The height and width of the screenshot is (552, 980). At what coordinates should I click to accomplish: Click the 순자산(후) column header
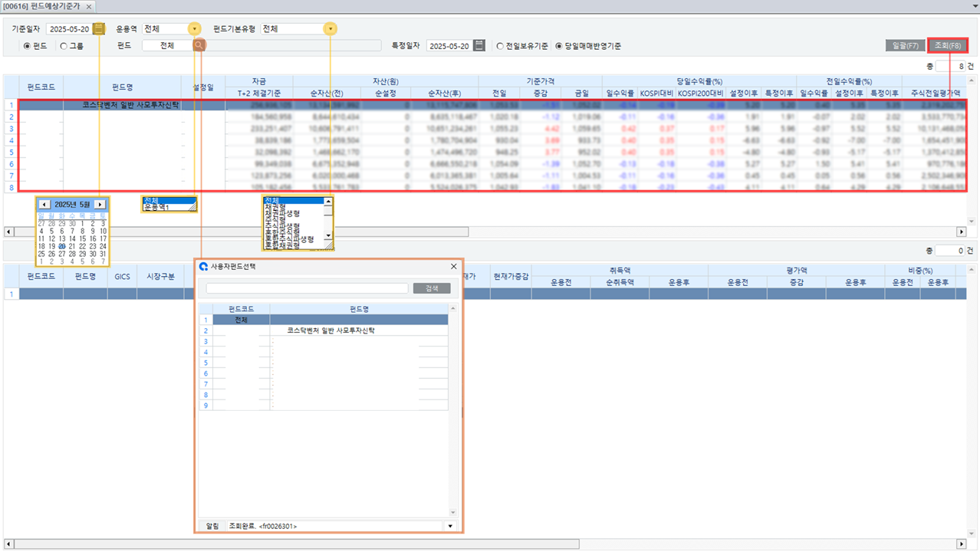tap(445, 93)
